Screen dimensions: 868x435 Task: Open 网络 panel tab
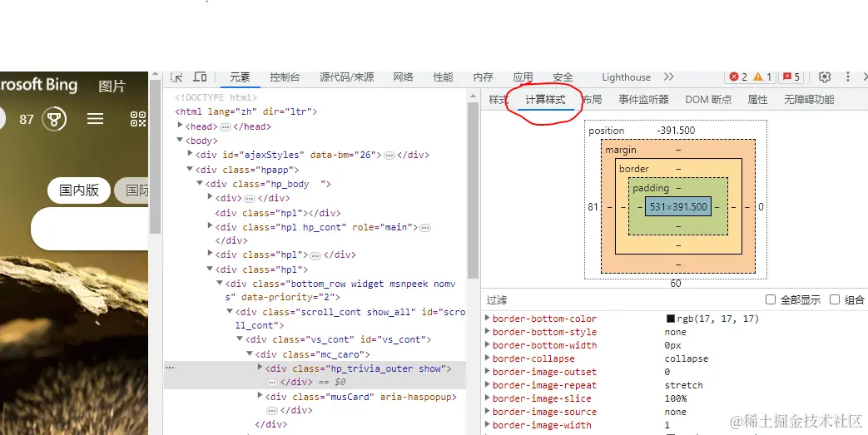tap(403, 77)
